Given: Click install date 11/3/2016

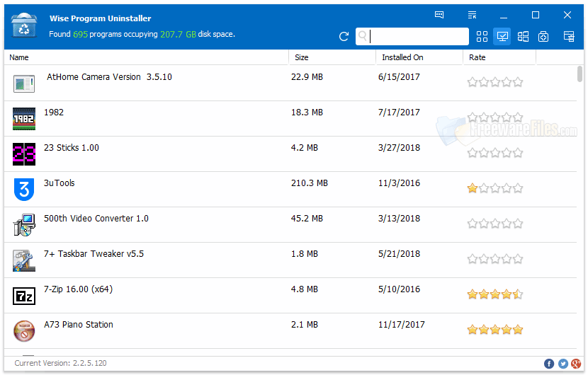Looking at the screenshot, I should [x=399, y=183].
